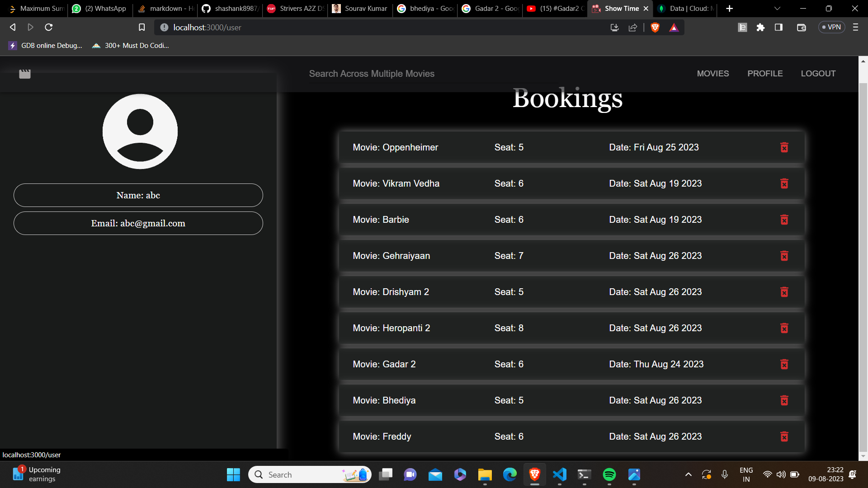Remove the Vikram Vedha booking via trash icon

(784, 183)
